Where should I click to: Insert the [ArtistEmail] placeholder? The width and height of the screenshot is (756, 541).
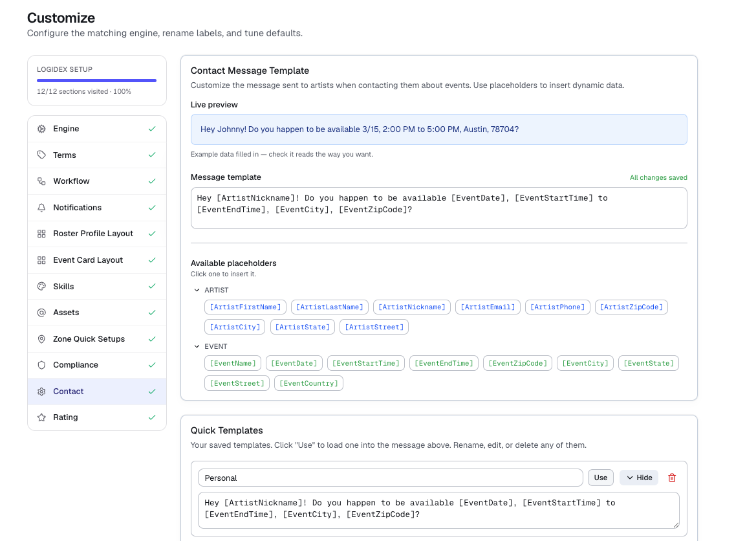[x=488, y=307]
